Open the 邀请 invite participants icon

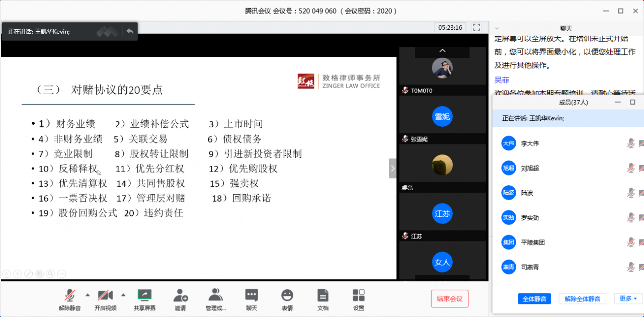click(x=180, y=295)
